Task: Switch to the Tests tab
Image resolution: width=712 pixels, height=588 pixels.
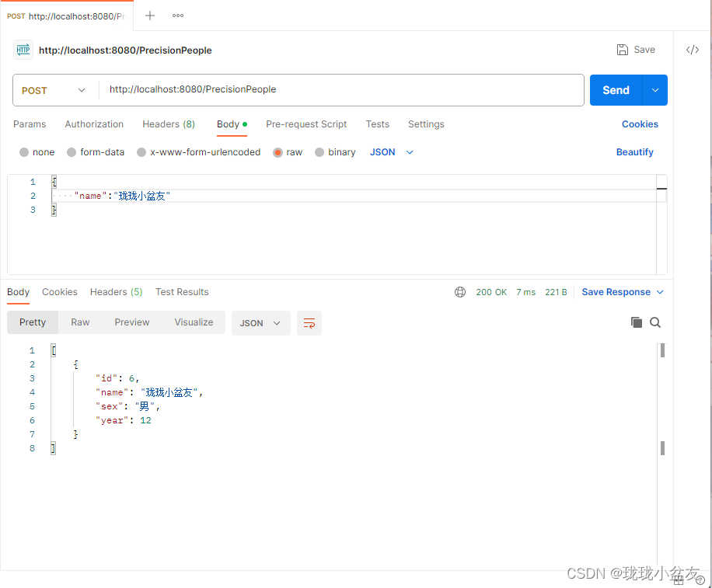Action: tap(377, 124)
